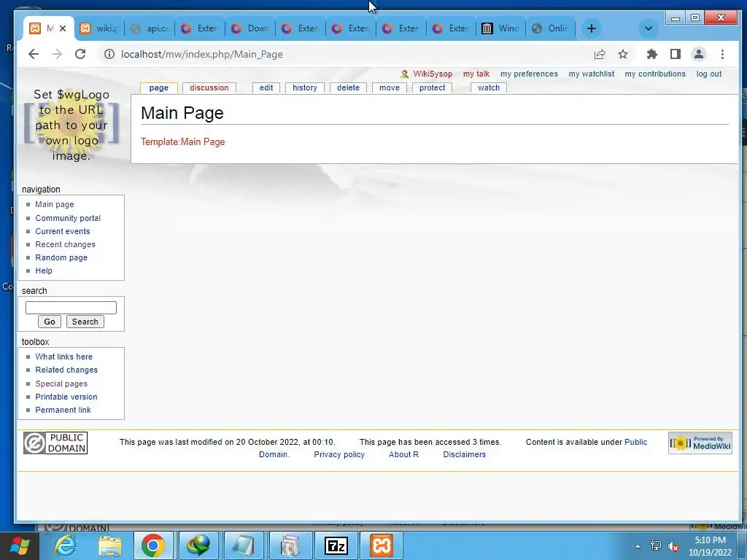Go back using the browser back arrow
747x560 pixels.
(x=34, y=54)
